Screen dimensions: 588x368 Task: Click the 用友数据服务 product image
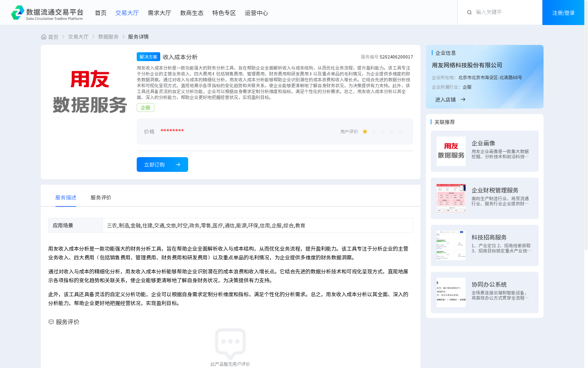point(90,92)
